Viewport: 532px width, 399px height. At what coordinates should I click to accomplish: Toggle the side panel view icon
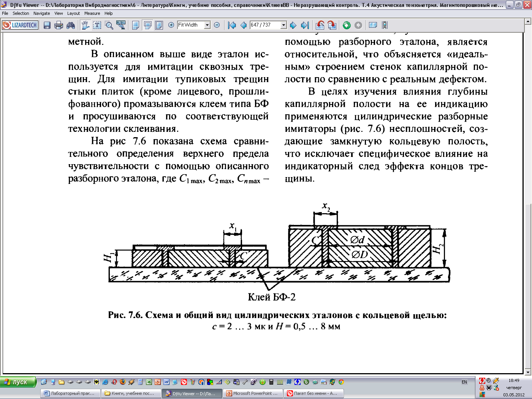click(373, 25)
